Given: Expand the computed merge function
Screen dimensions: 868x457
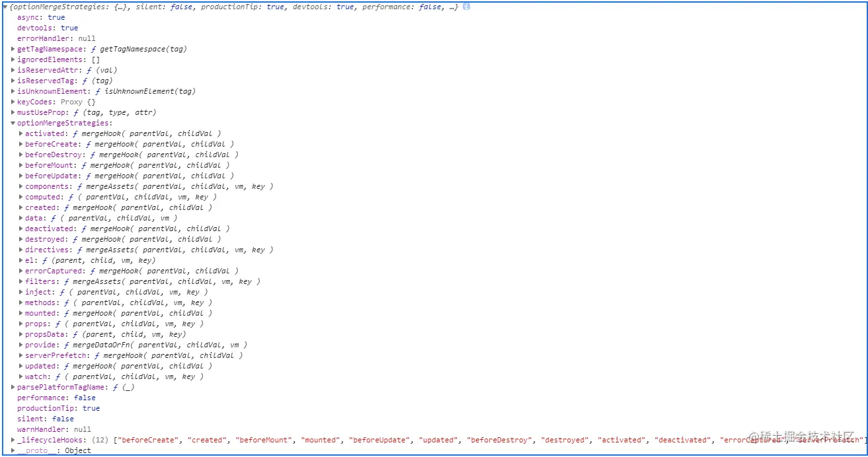Looking at the screenshot, I should [x=20, y=197].
